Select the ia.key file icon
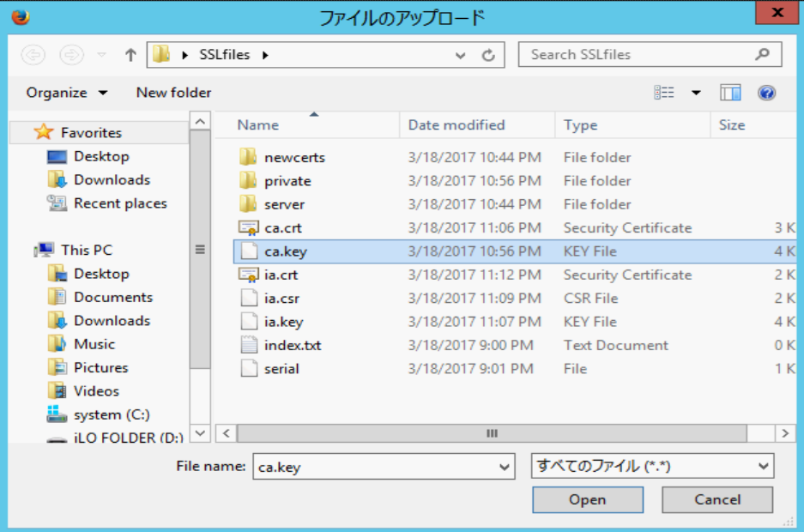 point(249,322)
